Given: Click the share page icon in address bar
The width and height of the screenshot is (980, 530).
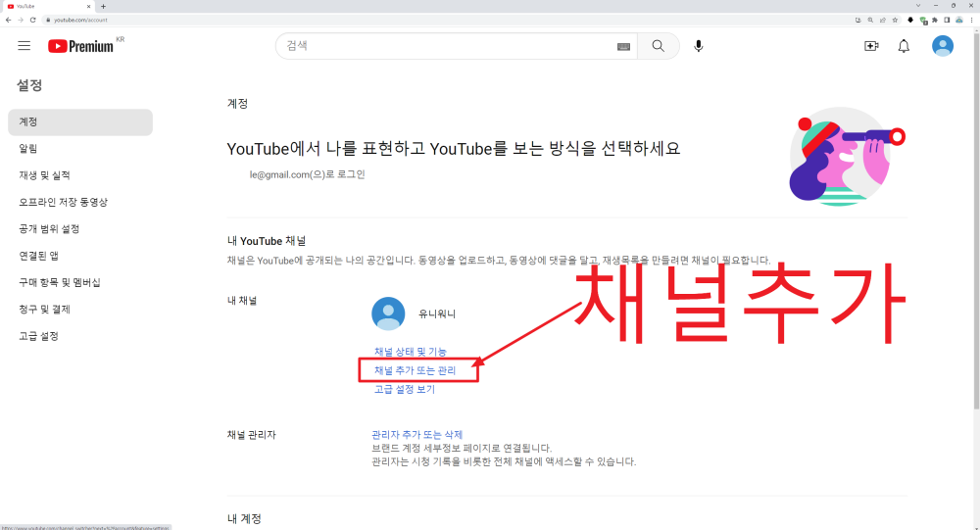Looking at the screenshot, I should pos(883,20).
